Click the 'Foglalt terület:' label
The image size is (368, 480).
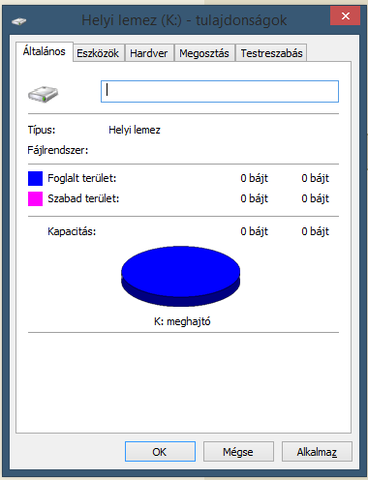pos(82,178)
